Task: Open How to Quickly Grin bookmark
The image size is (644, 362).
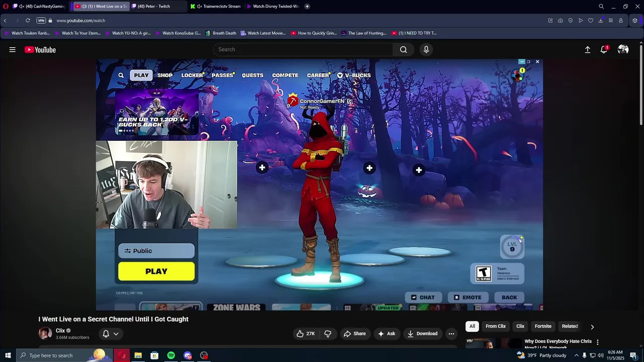Action: (313, 33)
